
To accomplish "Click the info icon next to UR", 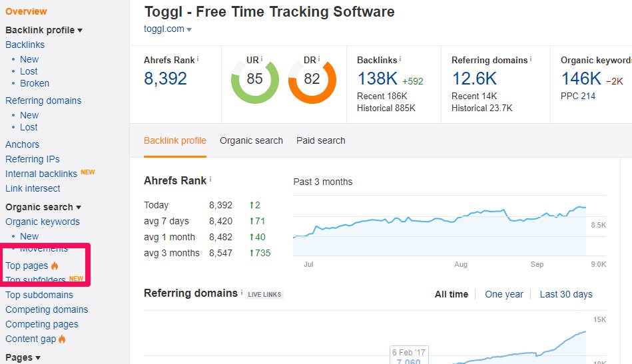I will coord(262,59).
